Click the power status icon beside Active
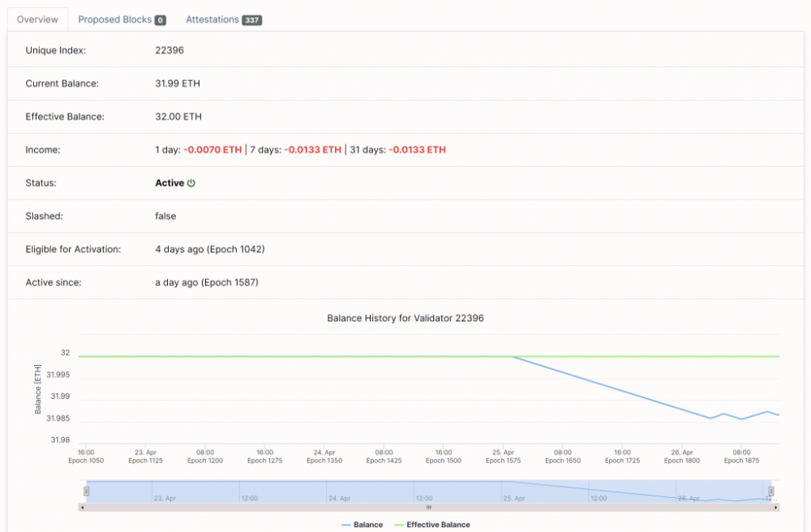The width and height of the screenshot is (811, 532). (x=191, y=182)
